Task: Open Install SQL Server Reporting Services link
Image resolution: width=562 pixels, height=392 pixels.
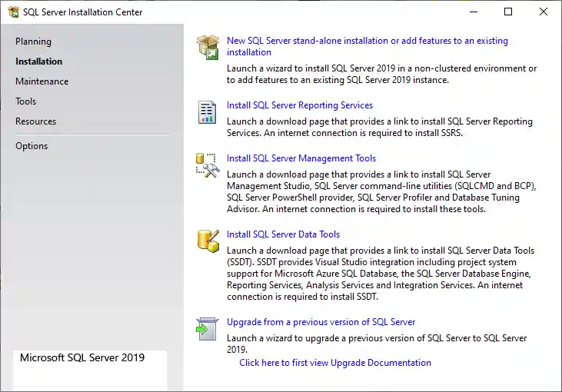Action: click(300, 105)
